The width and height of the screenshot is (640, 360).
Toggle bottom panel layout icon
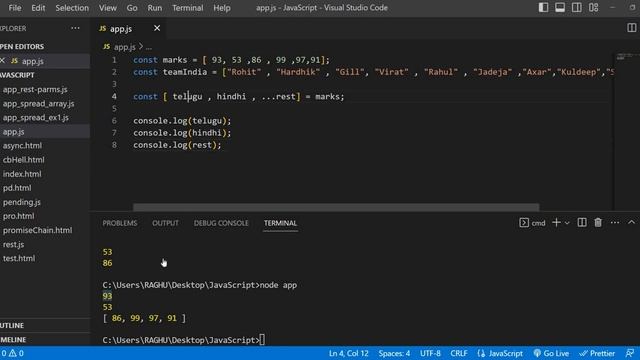tap(560, 8)
